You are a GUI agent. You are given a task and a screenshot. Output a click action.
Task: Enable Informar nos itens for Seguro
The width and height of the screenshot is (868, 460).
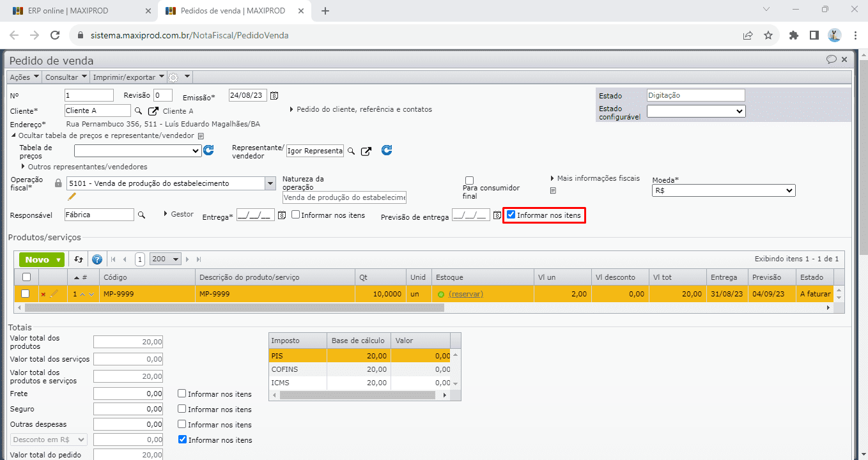pos(182,409)
